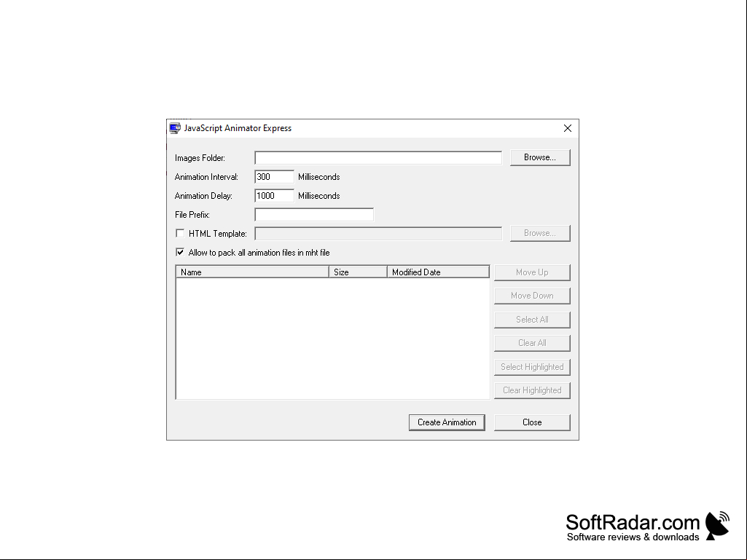
Task: Sort file list by Name column
Action: 252,272
